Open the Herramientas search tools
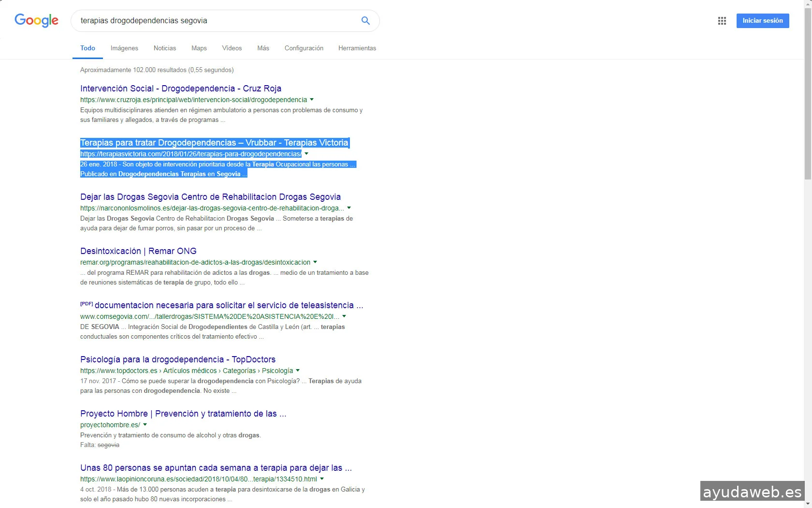The height and width of the screenshot is (508, 812). tap(357, 48)
